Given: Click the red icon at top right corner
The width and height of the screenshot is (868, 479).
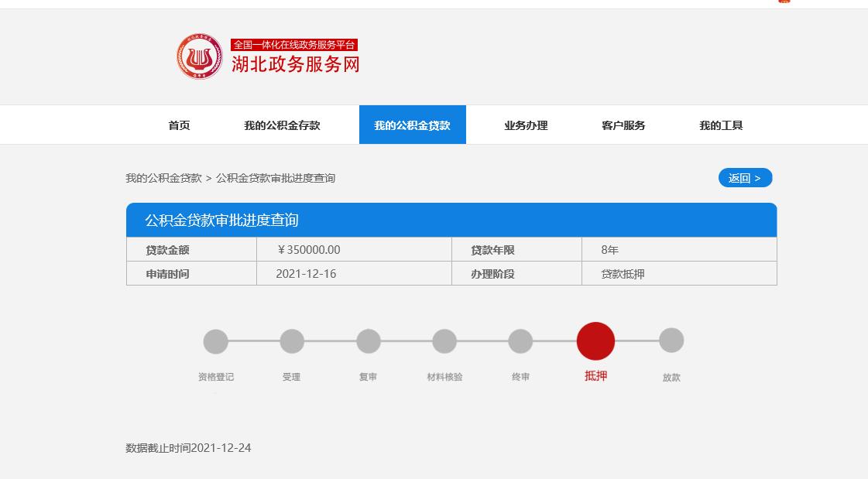Looking at the screenshot, I should [x=783, y=2].
